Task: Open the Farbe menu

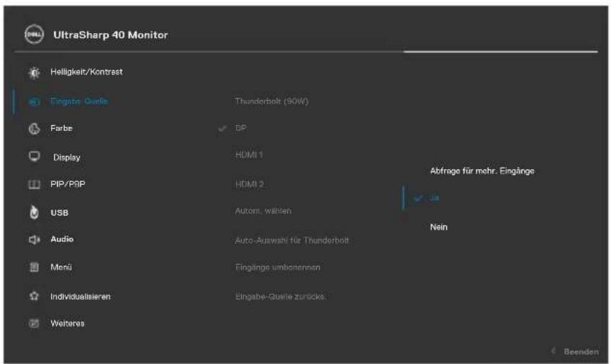Action: click(x=61, y=128)
